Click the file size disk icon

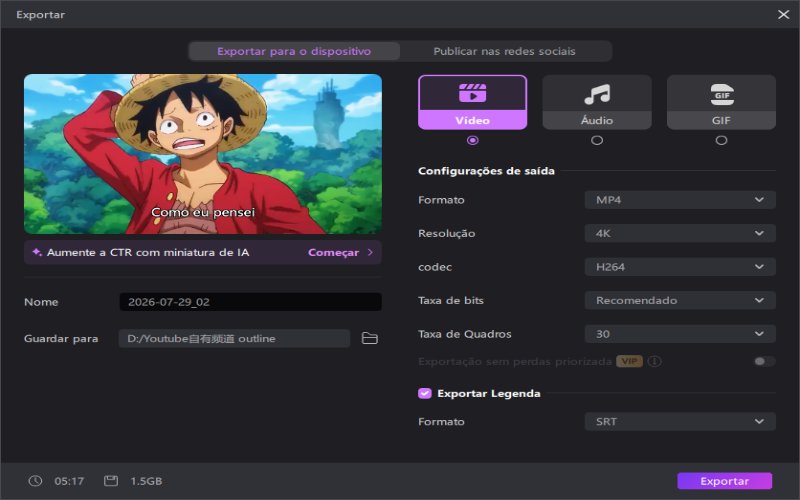[x=111, y=481]
